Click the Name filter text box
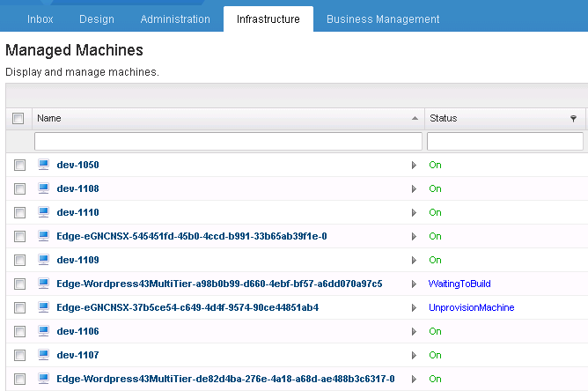Image resolution: width=588 pixels, height=391 pixels. pos(228,142)
